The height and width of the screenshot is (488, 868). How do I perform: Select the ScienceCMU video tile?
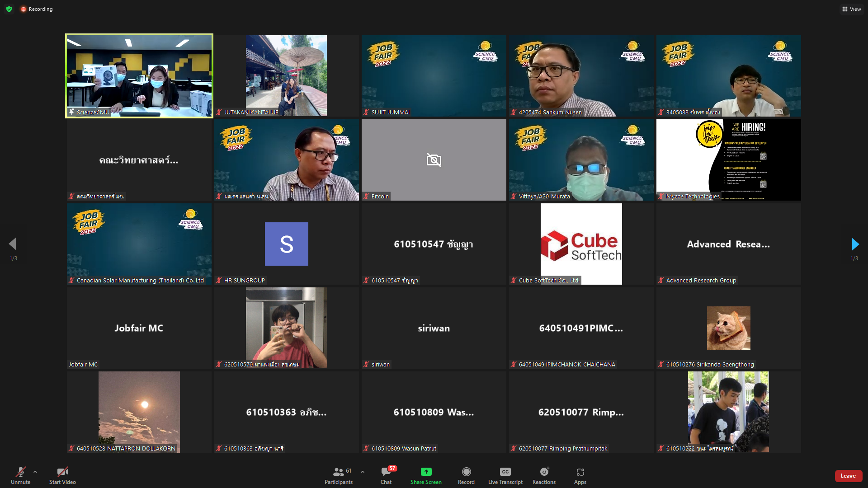pos(139,76)
